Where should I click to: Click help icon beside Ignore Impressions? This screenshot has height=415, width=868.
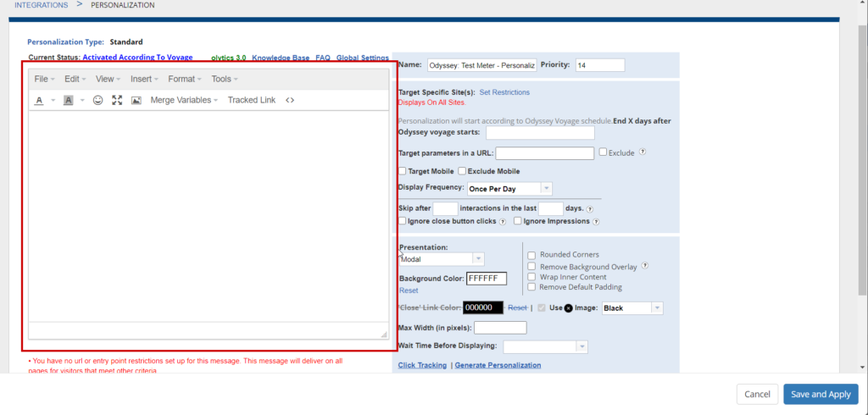click(597, 222)
